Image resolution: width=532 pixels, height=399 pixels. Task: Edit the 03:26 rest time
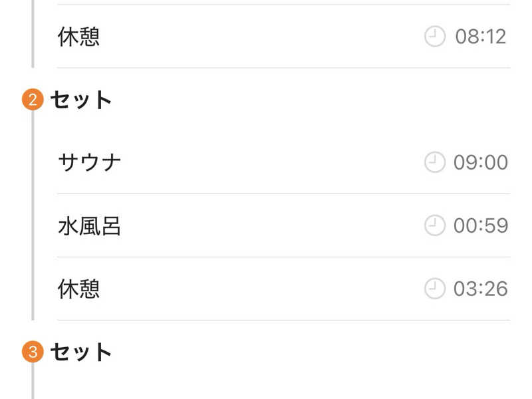(x=481, y=289)
